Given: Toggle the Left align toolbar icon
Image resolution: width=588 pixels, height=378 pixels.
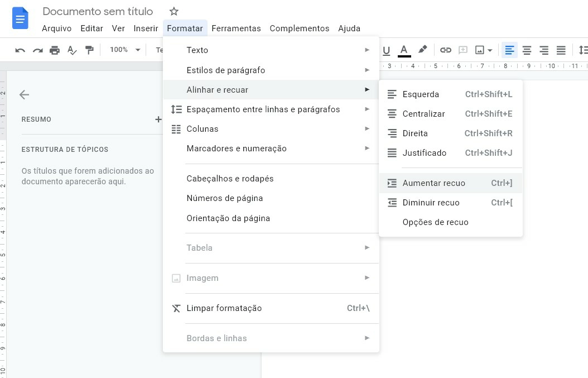Looking at the screenshot, I should click(x=510, y=50).
